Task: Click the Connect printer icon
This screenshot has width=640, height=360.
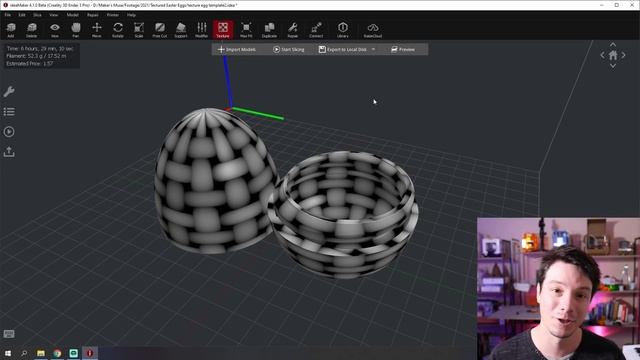Action: coord(316,30)
